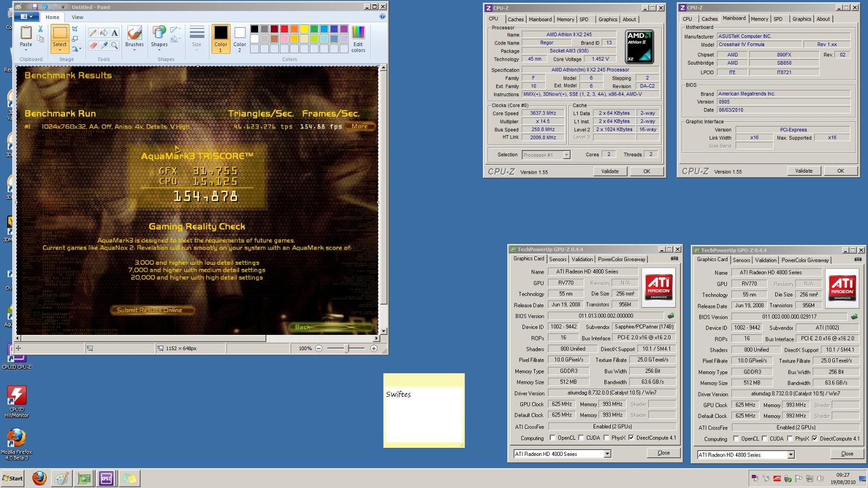Open Paint Help question mark icon
This screenshot has width=868, height=488.
(x=382, y=17)
